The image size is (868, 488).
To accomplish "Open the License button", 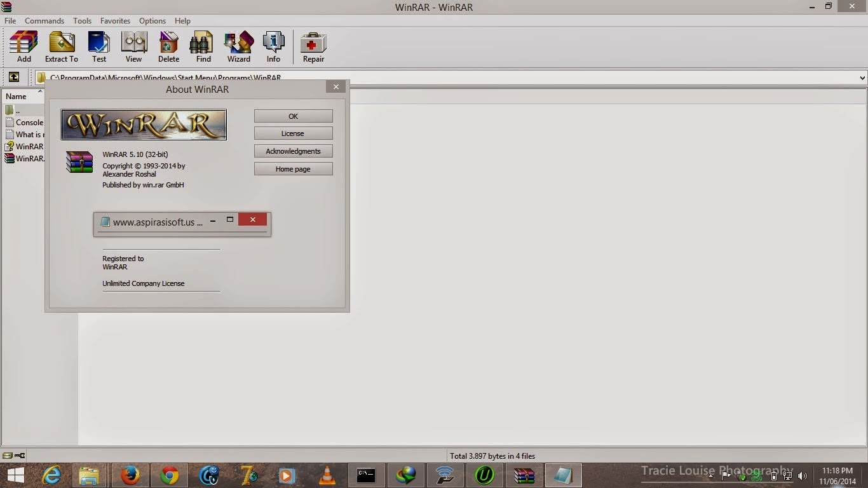I will [x=294, y=133].
